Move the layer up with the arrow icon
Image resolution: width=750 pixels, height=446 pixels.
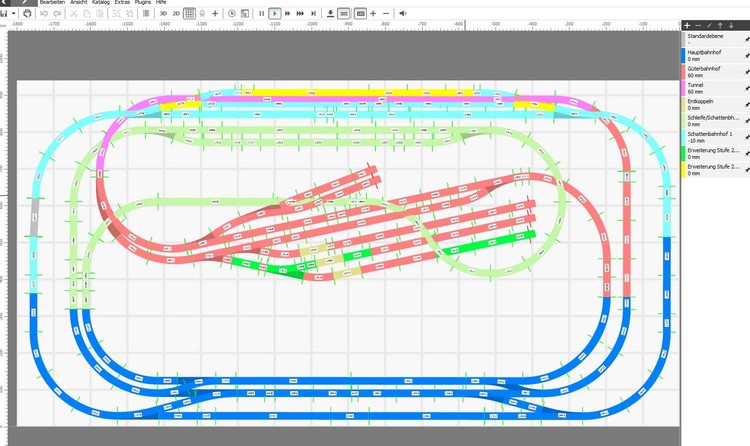tap(720, 25)
